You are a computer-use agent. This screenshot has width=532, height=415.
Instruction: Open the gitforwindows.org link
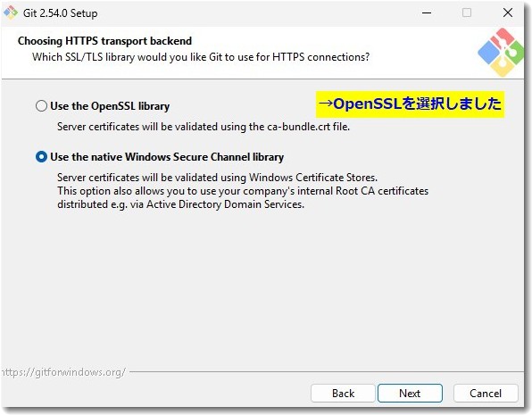pos(63,372)
